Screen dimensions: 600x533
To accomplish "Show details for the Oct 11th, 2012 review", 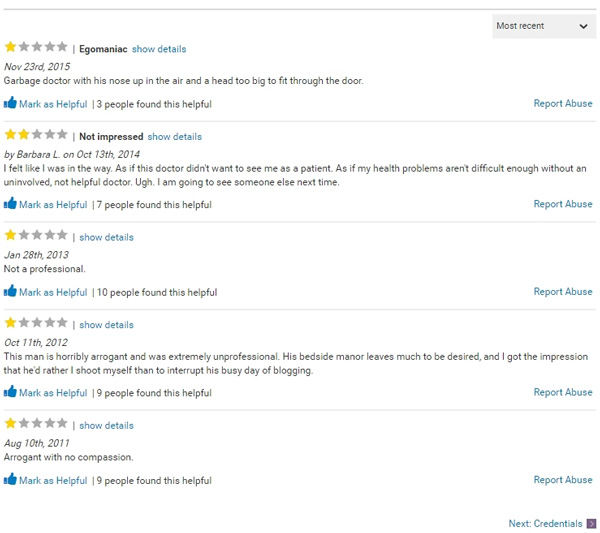I will tap(106, 325).
